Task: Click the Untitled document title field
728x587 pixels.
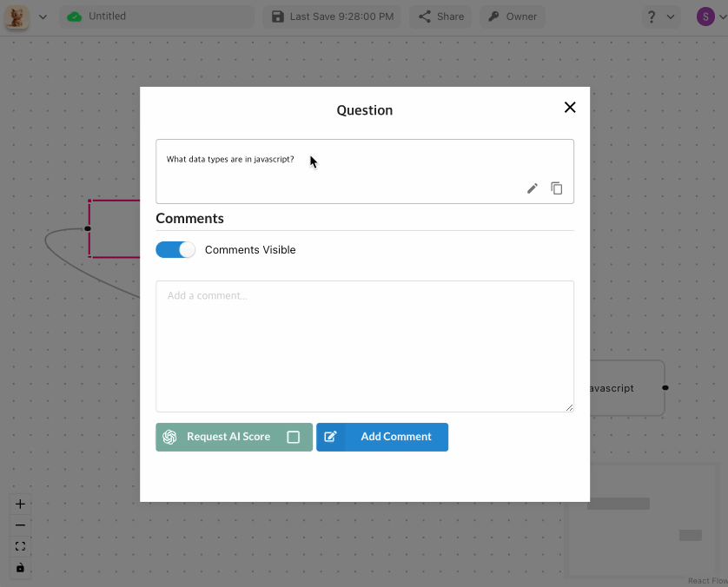Action: point(157,16)
